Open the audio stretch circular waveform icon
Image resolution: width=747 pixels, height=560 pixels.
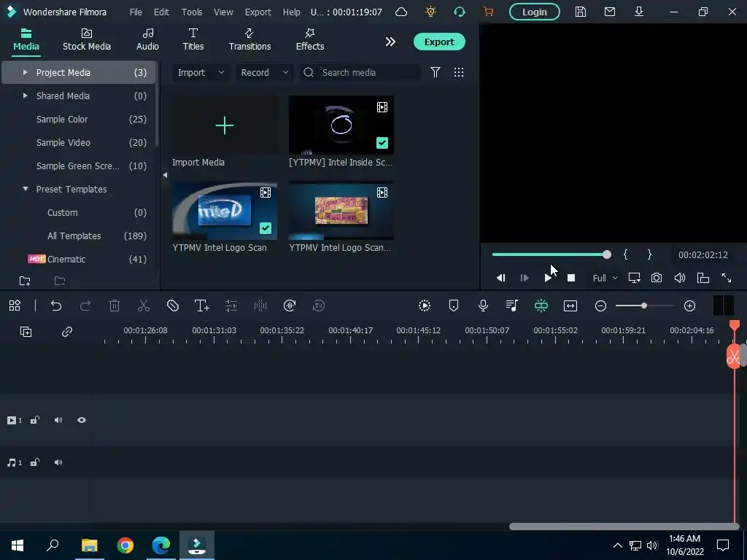click(290, 306)
